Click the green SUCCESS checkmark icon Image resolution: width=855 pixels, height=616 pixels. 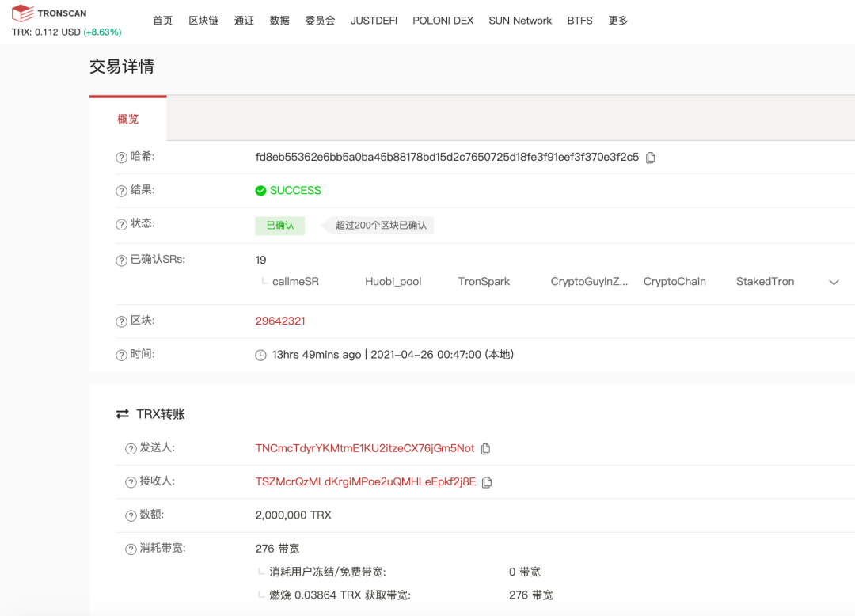tap(260, 190)
